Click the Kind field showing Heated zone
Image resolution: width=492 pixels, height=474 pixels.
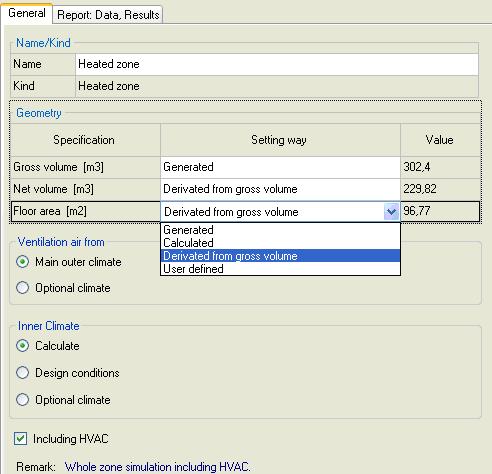(277, 86)
